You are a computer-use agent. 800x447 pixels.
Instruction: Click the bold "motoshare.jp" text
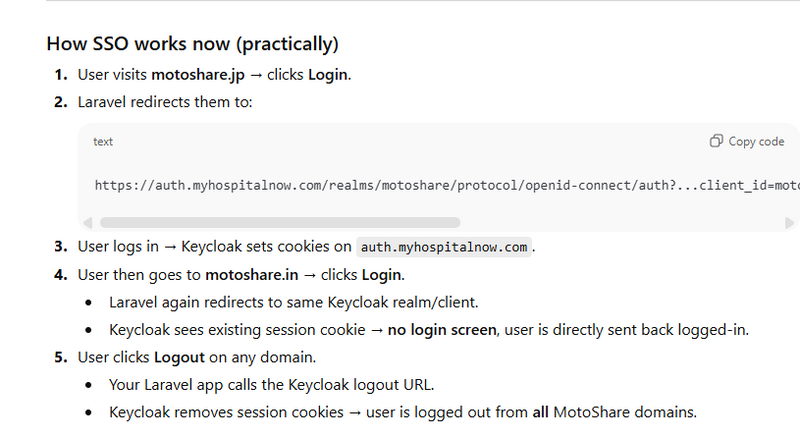click(x=197, y=74)
